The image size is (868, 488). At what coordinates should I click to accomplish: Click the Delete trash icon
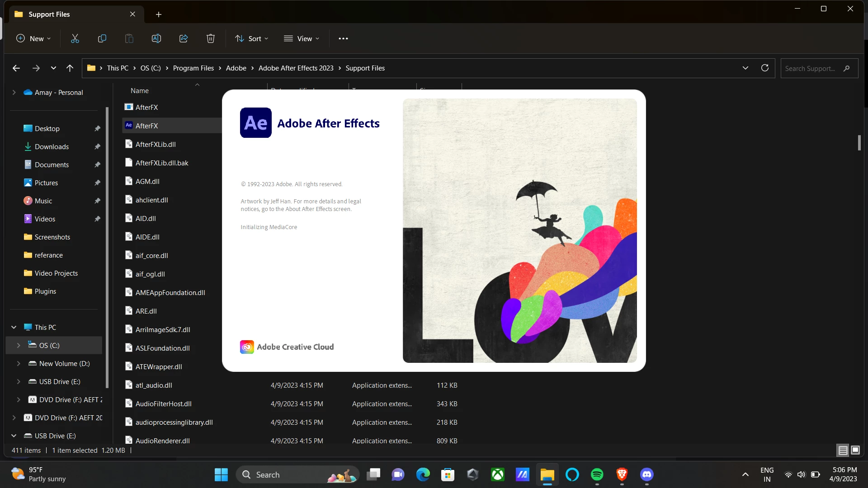pos(211,38)
